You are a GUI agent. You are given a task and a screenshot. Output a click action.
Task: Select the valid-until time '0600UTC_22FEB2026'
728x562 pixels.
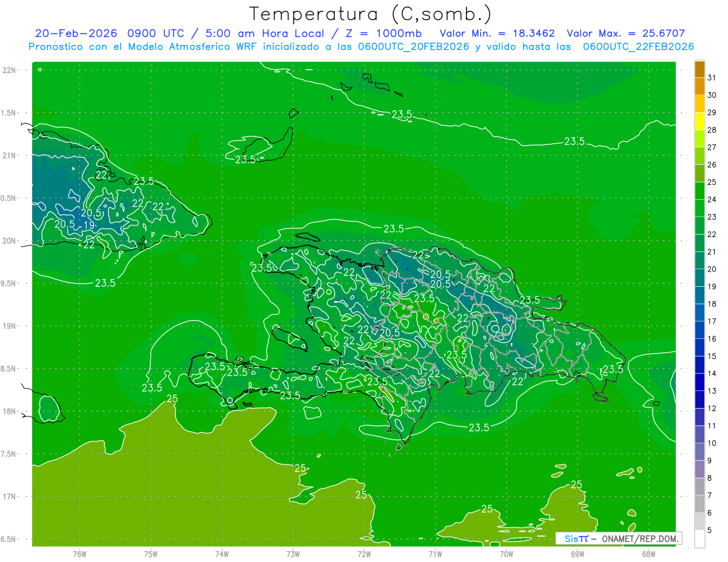click(x=638, y=47)
